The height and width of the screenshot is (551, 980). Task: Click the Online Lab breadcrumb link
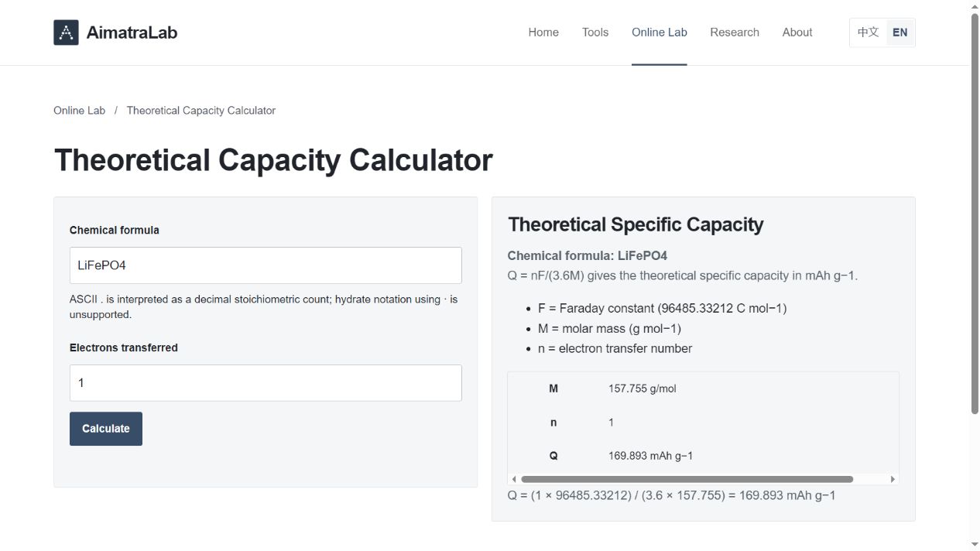(x=79, y=111)
